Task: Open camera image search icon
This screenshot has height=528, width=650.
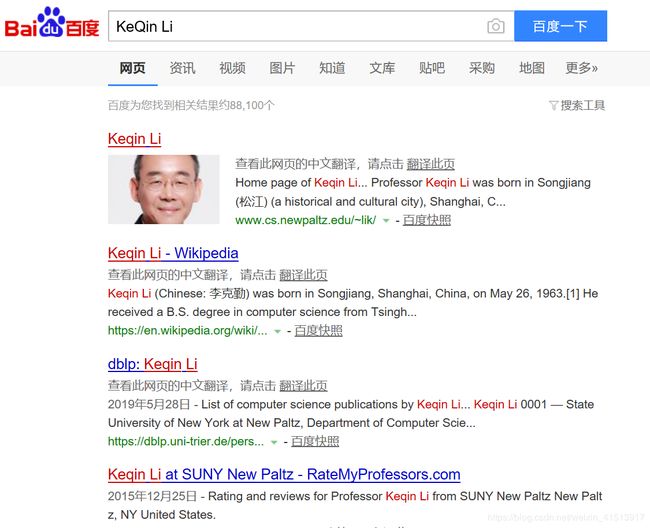Action: pyautogui.click(x=495, y=26)
